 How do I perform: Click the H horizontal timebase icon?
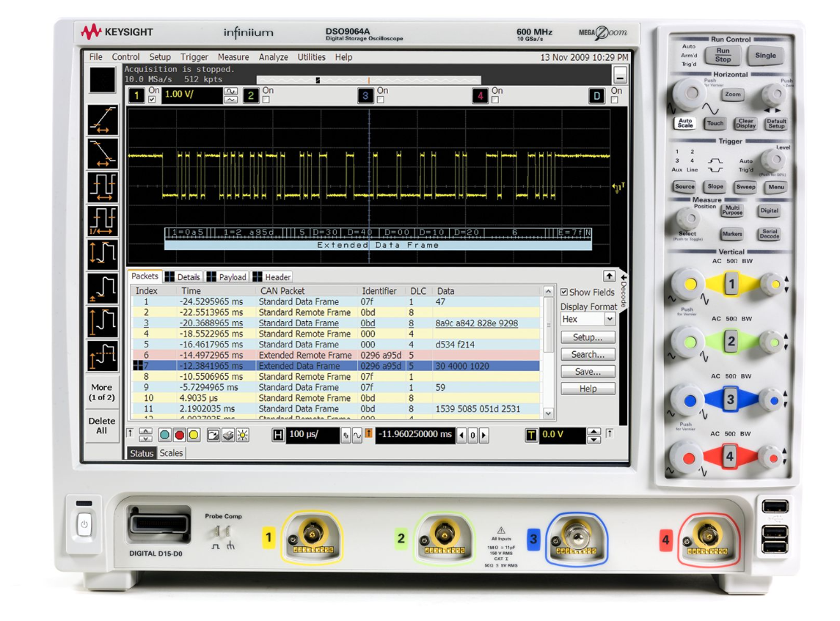point(277,435)
